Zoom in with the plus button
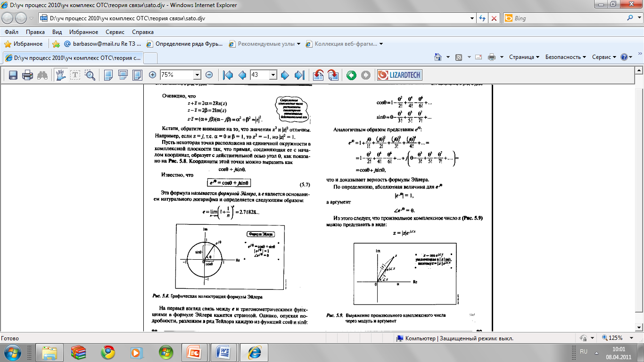The height and width of the screenshot is (362, 644). [152, 75]
